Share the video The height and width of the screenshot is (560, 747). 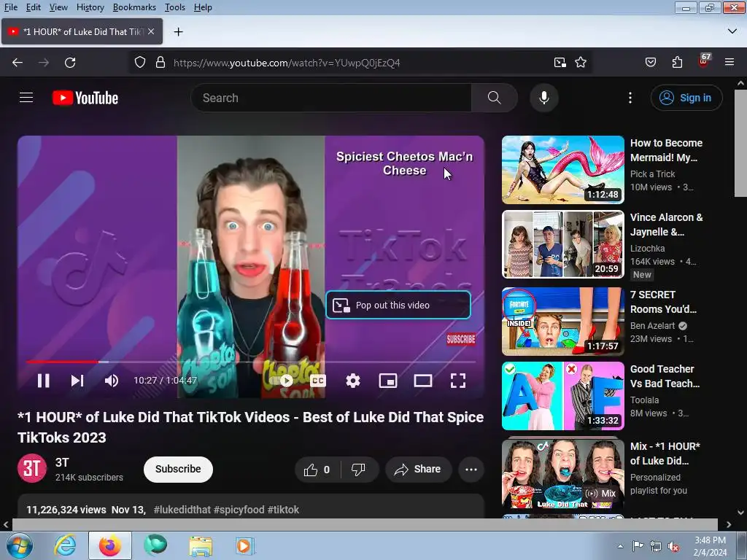[x=418, y=470]
